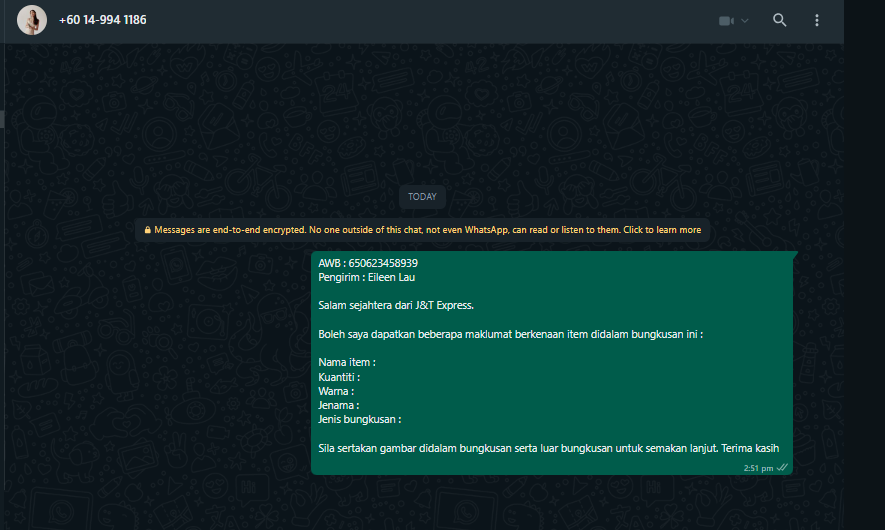Viewport: 885px width, 530px height.
Task: Click the TODAY date badge
Action: click(x=422, y=197)
